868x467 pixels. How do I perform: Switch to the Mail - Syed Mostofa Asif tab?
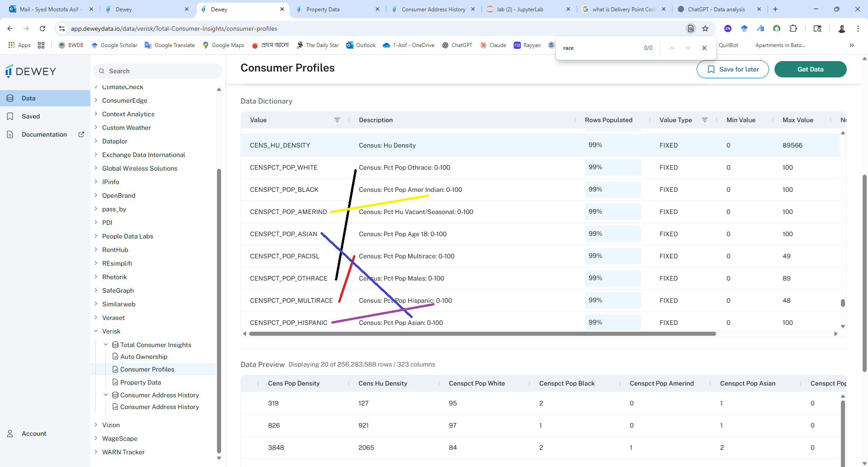pyautogui.click(x=50, y=9)
